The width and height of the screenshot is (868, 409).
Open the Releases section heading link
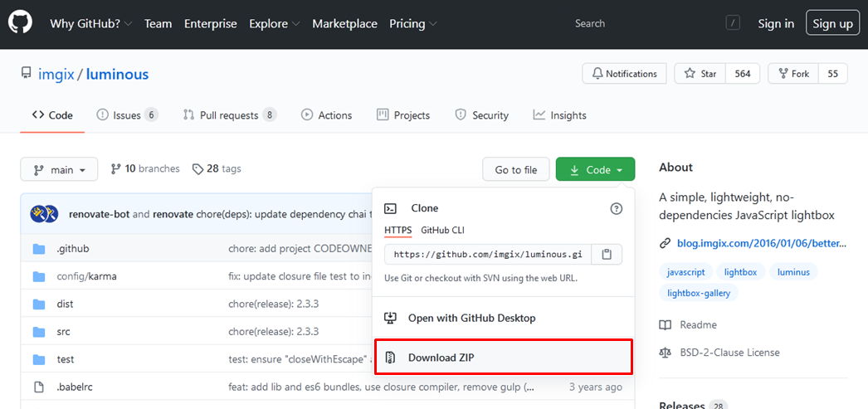coord(681,405)
